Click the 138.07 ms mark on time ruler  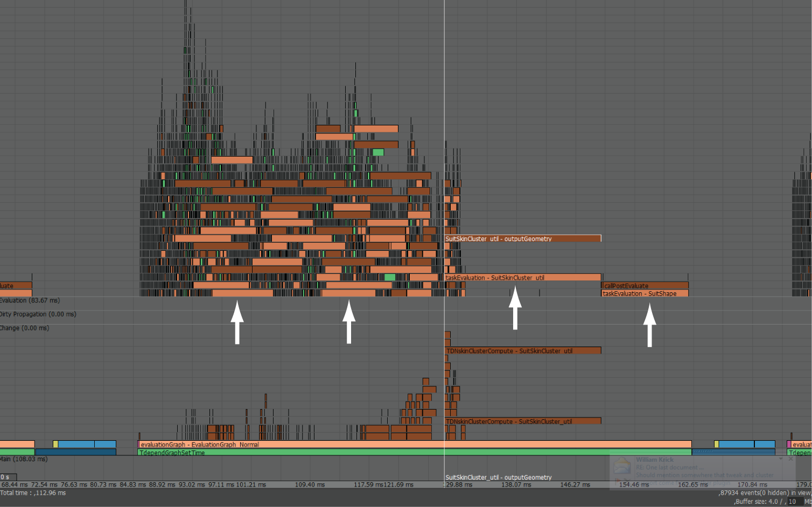pos(516,484)
